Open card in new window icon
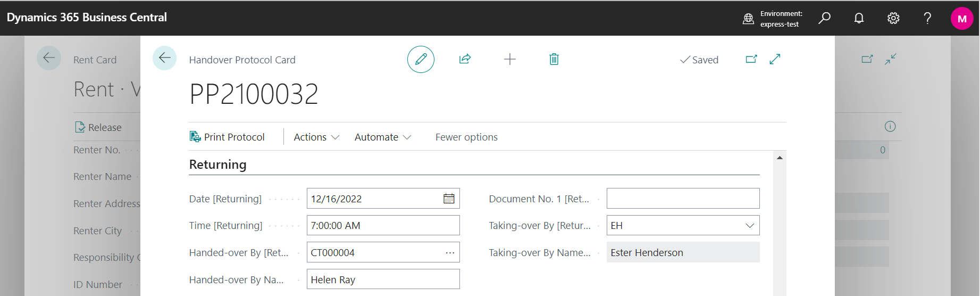 (751, 59)
